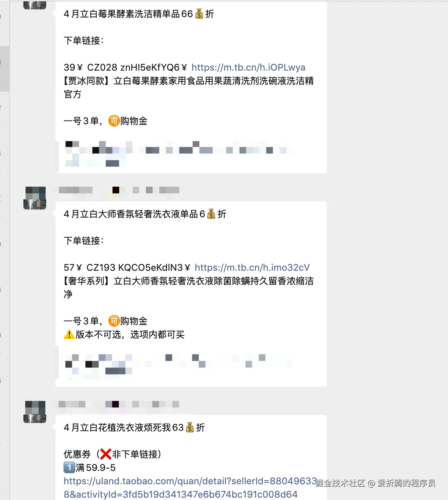Image resolution: width=448 pixels, height=500 pixels.
Task: Open the partially visible avatar at top
Action: (35, 5)
